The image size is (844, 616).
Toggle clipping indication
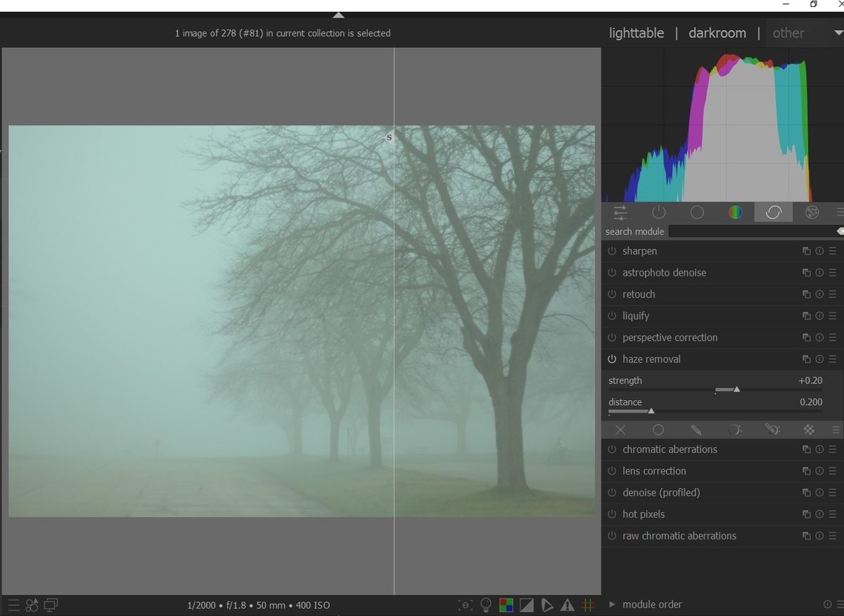526,605
